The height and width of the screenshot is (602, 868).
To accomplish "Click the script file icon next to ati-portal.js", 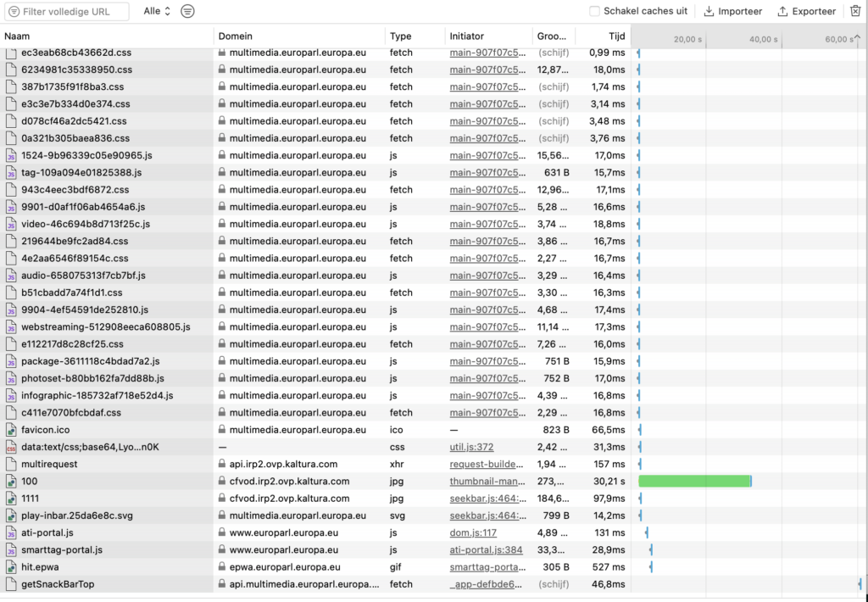I will [9, 532].
